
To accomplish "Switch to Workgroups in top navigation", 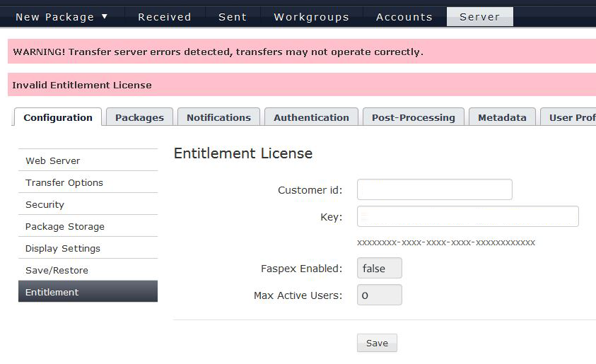I will coord(311,17).
